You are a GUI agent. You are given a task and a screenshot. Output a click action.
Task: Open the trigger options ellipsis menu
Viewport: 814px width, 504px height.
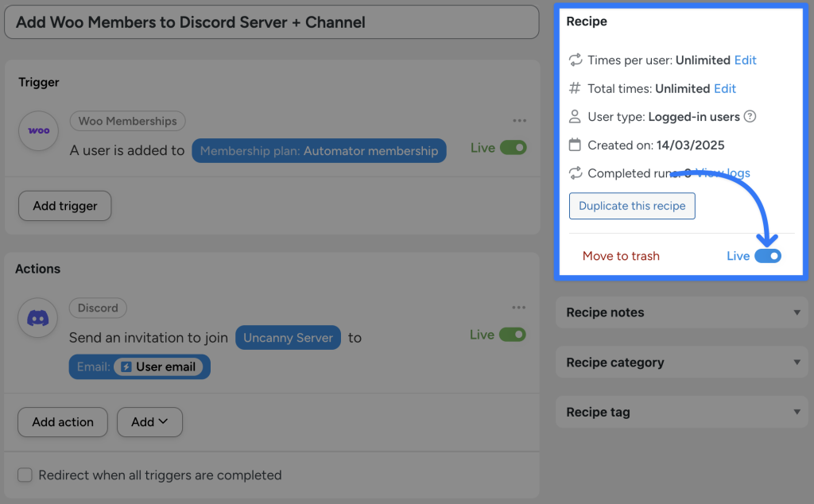[x=520, y=120]
